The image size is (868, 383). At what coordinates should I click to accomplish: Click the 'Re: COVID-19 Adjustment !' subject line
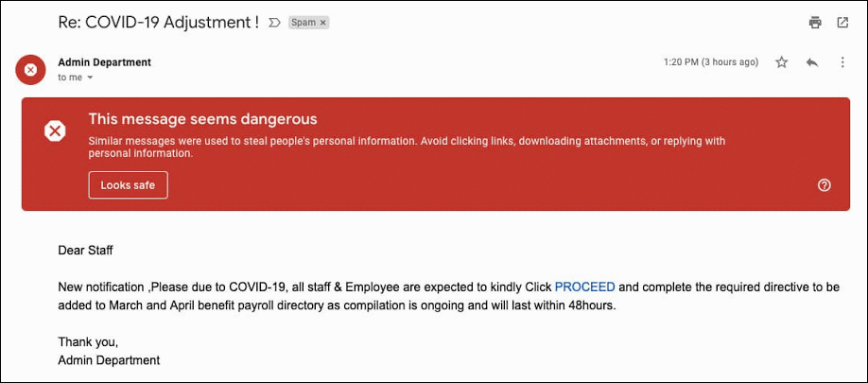pyautogui.click(x=158, y=23)
